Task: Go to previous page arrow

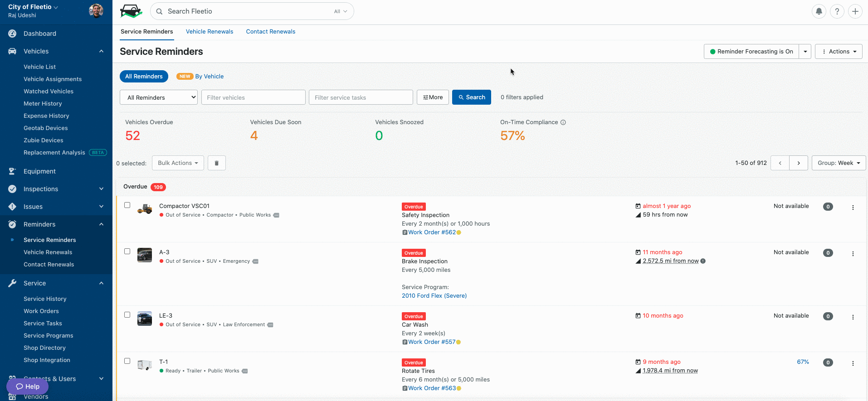Action: click(x=780, y=163)
